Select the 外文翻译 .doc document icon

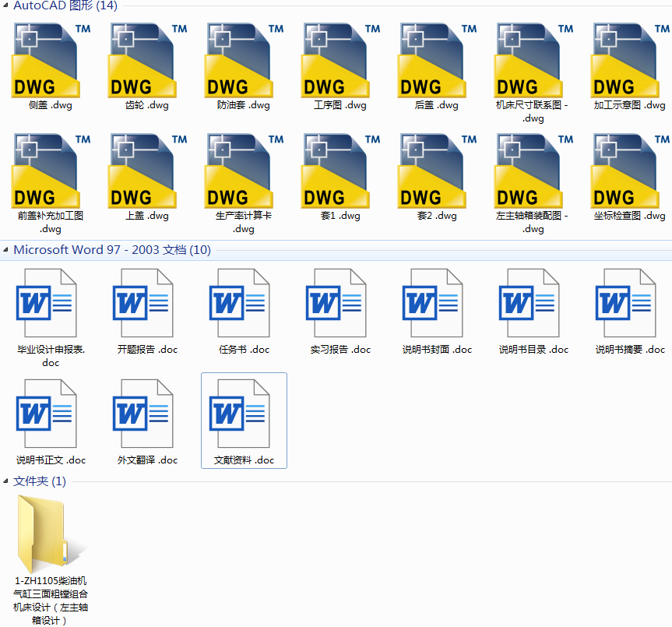143,414
